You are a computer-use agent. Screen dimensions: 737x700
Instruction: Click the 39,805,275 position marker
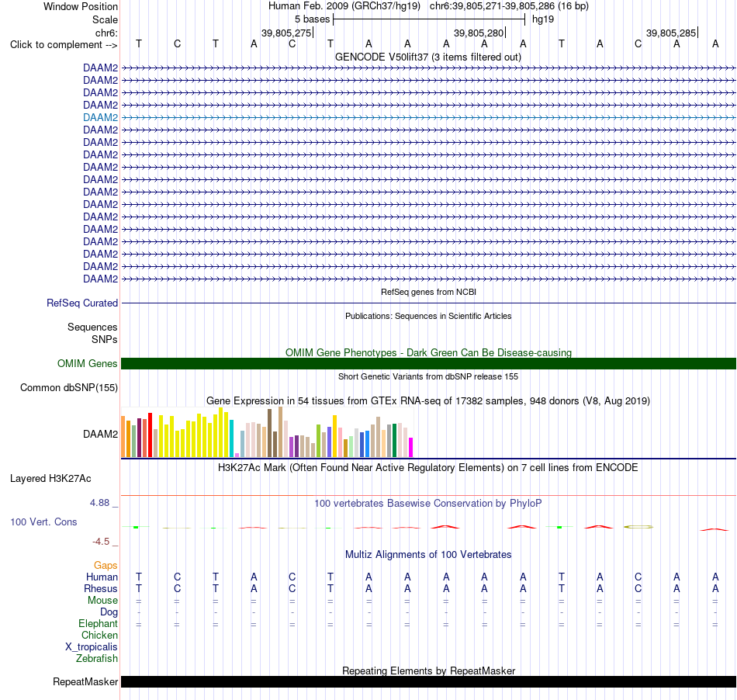pos(286,33)
